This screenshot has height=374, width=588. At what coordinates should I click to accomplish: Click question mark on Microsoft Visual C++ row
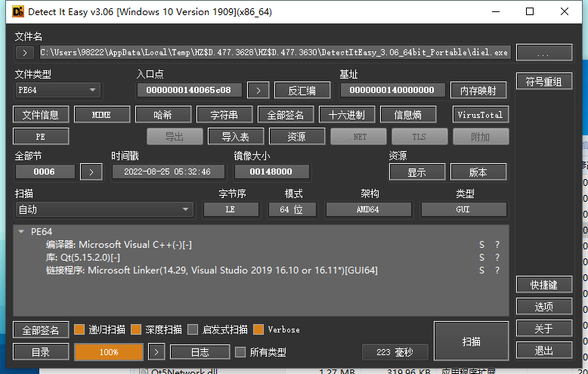[497, 245]
